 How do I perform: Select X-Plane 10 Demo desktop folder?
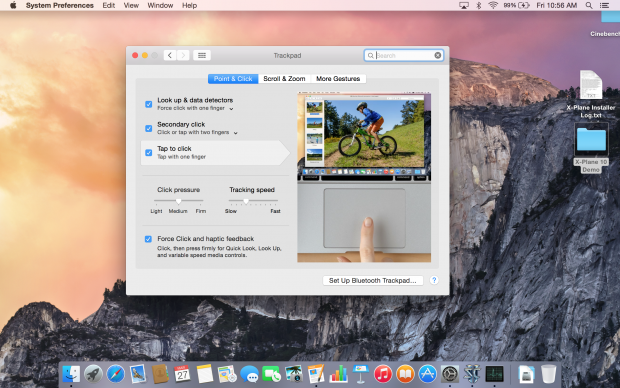point(591,148)
